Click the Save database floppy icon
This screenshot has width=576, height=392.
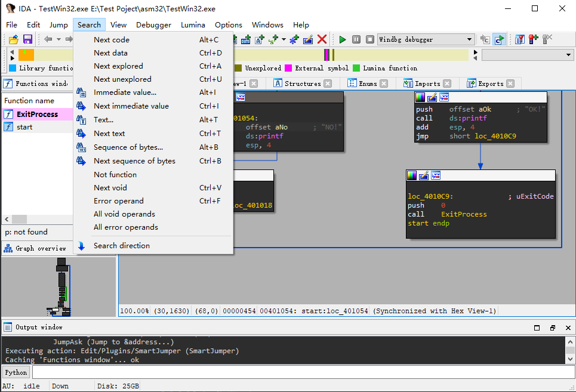pyautogui.click(x=27, y=39)
